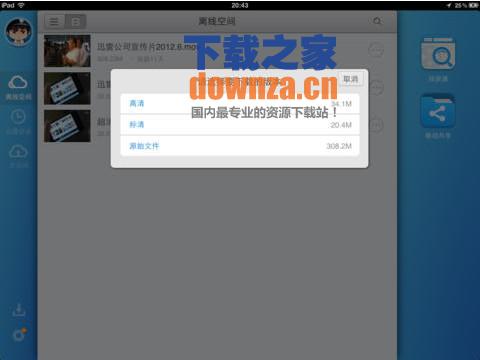This screenshot has height=360, width=480.
Task: Open the first video thumbnail 迅雷公司宣传片2012
Action: (67, 51)
